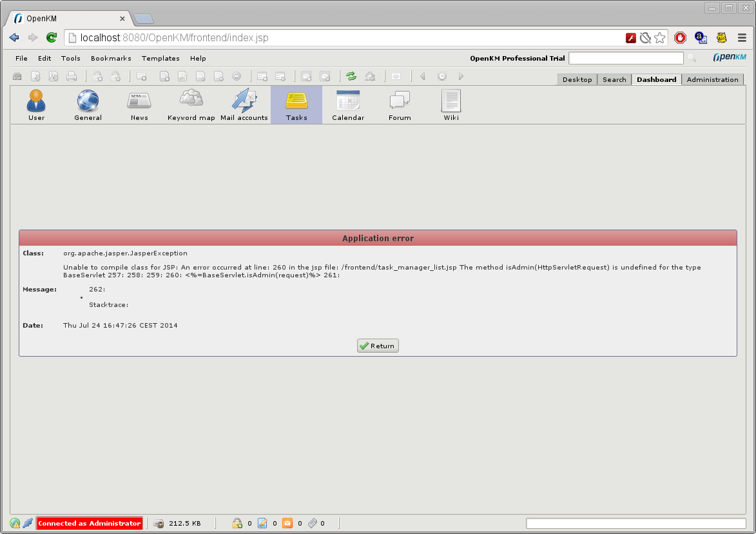This screenshot has height=534, width=756.
Task: Select the print toolbar icon
Action: tap(73, 76)
